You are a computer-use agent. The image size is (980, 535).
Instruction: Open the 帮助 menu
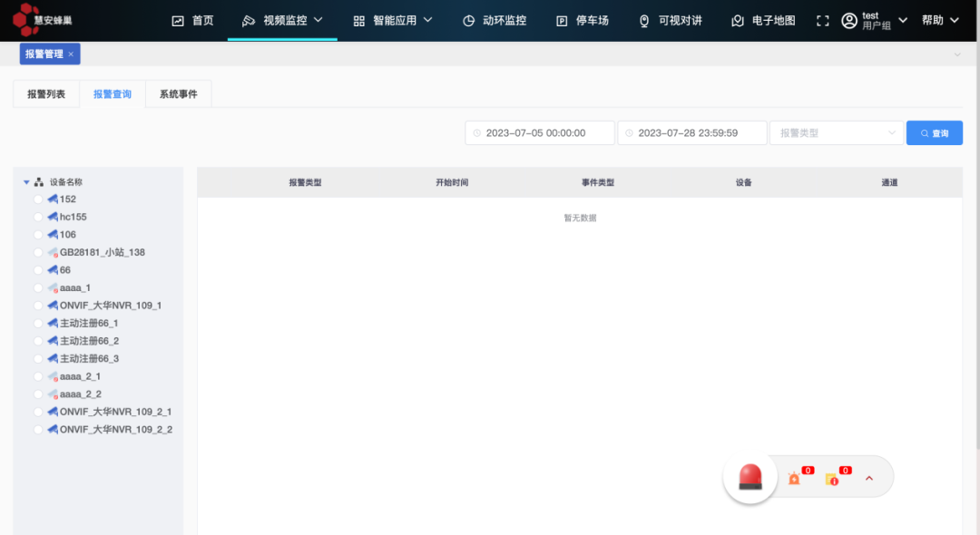coord(939,20)
